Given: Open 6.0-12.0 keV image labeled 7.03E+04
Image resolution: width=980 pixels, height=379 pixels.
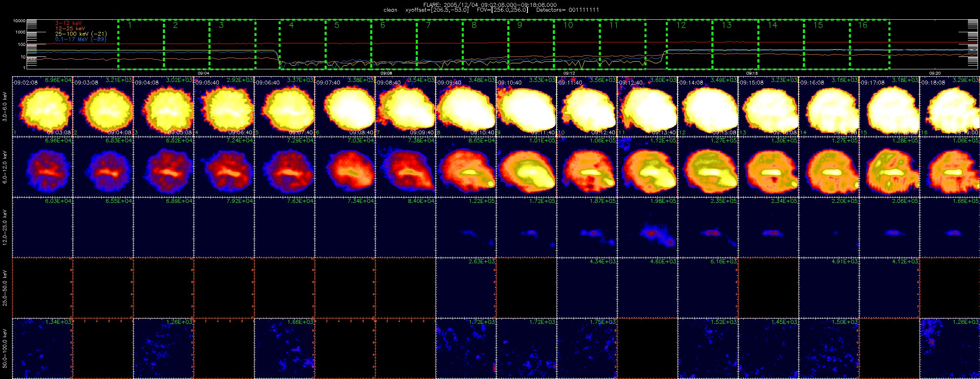Looking at the screenshot, I should 345,167.
